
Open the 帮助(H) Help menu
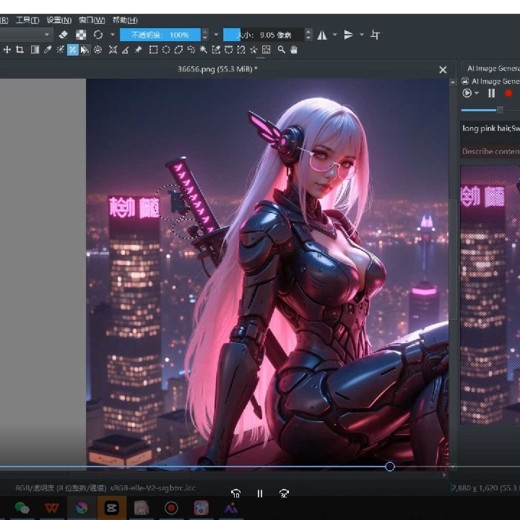(125, 20)
